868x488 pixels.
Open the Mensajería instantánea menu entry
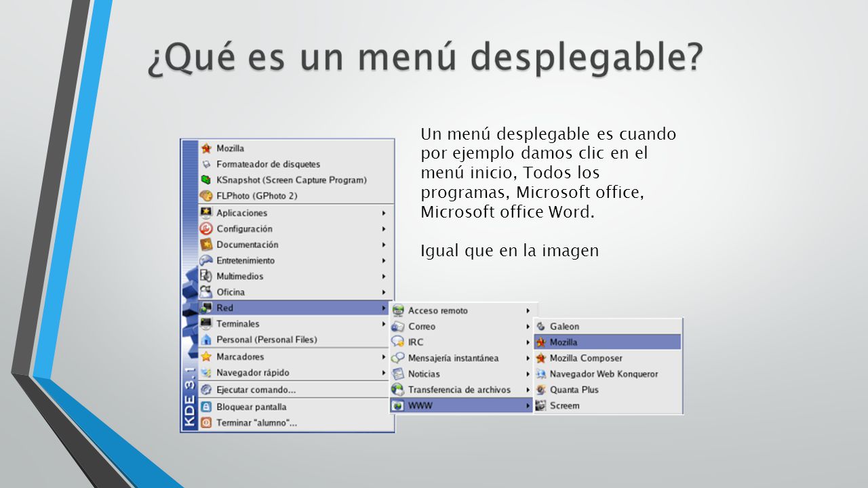(x=461, y=358)
